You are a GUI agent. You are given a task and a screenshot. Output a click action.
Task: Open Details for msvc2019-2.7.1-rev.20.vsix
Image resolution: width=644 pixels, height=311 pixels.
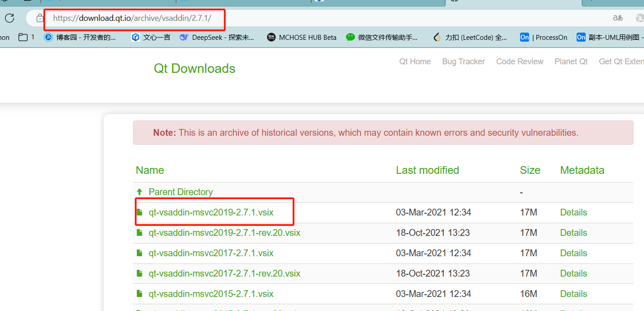tap(573, 233)
